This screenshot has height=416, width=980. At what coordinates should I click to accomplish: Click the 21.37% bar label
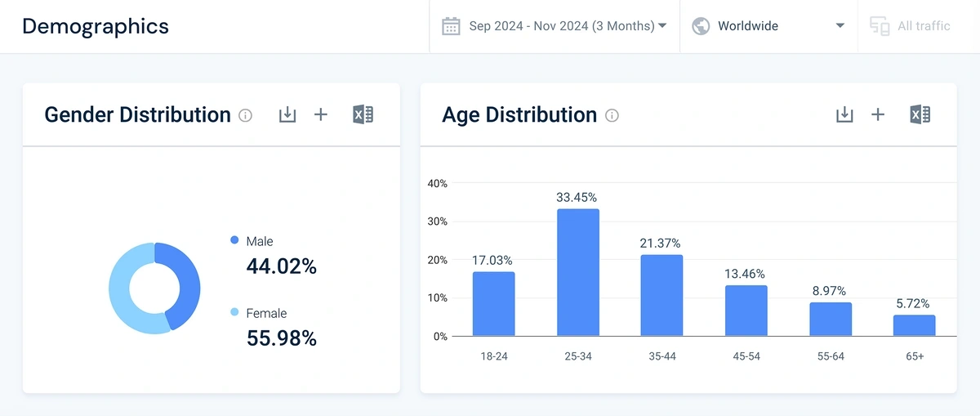661,243
